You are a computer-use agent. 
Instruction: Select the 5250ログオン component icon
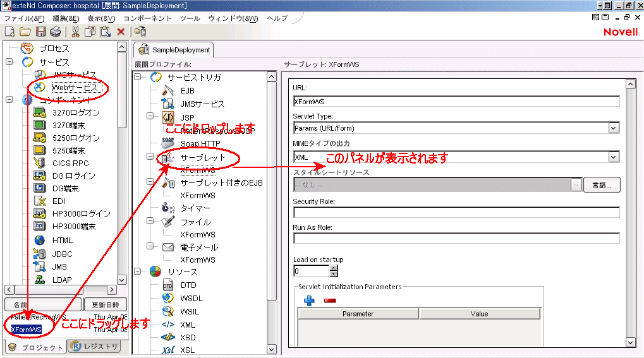[39, 138]
